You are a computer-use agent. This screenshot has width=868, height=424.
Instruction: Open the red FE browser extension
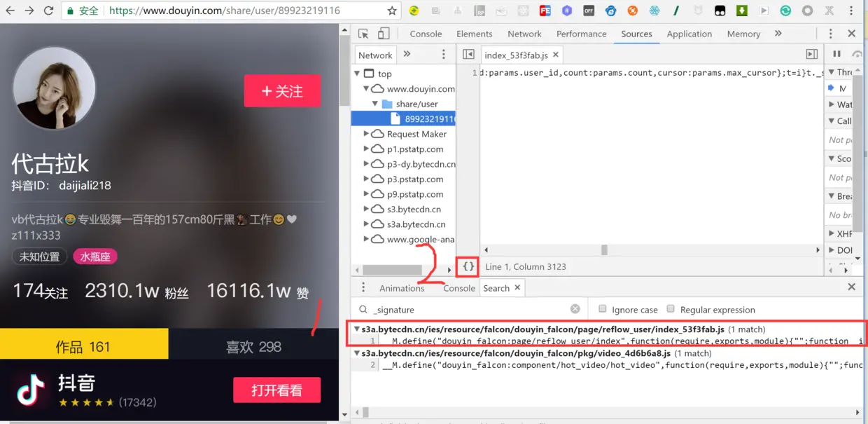(545, 11)
